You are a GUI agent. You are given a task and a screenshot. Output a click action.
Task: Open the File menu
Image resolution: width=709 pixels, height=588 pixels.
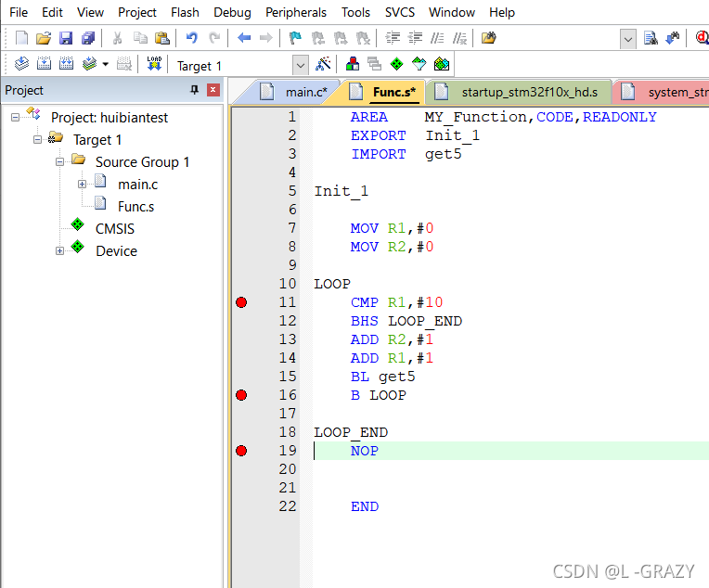[19, 12]
